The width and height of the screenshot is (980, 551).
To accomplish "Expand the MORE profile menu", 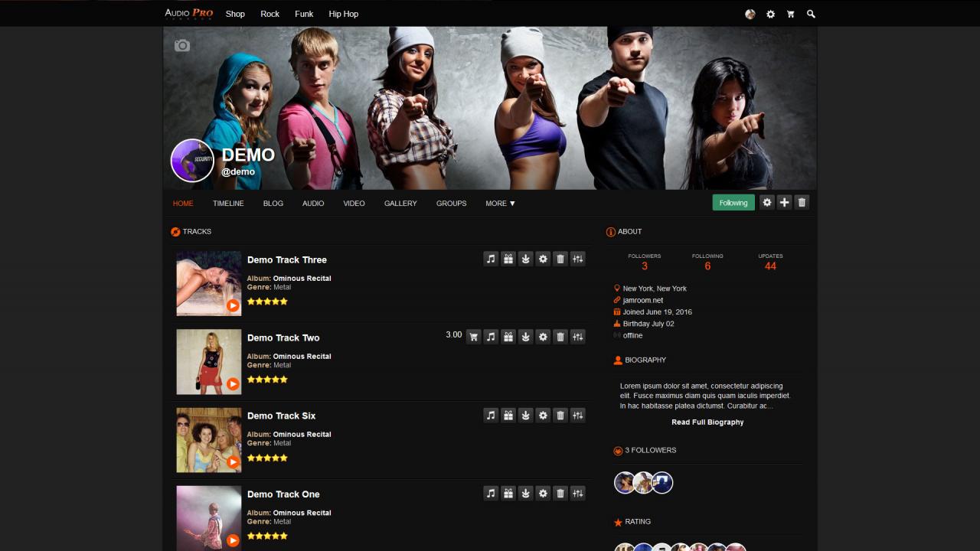I will coord(501,204).
